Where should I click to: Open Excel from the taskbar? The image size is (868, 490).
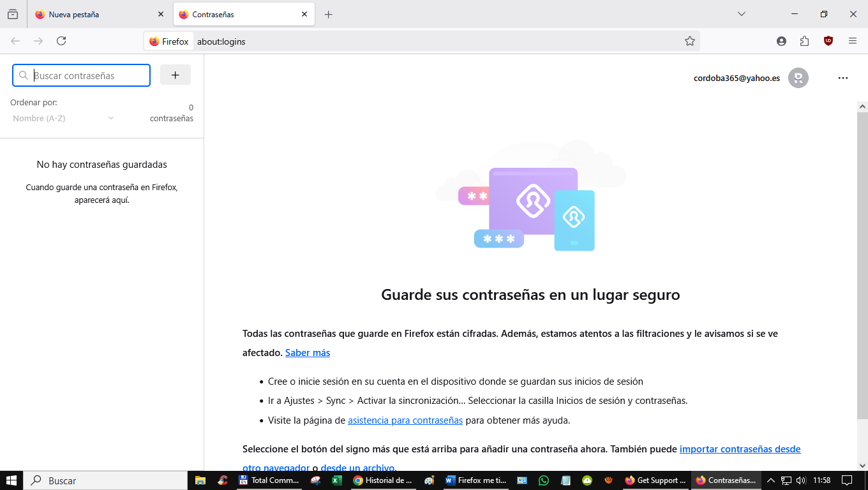tap(338, 480)
